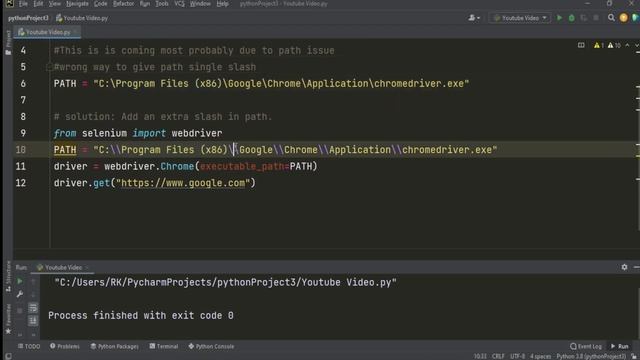This screenshot has width=640, height=360.
Task: Click the weak warnings count indicator
Action: [x=613, y=45]
